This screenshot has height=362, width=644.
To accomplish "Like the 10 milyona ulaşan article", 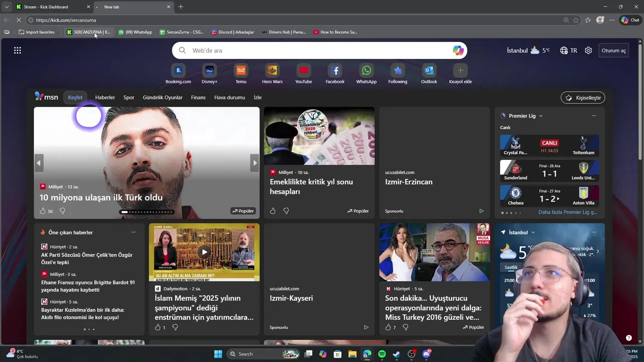I will point(43,211).
